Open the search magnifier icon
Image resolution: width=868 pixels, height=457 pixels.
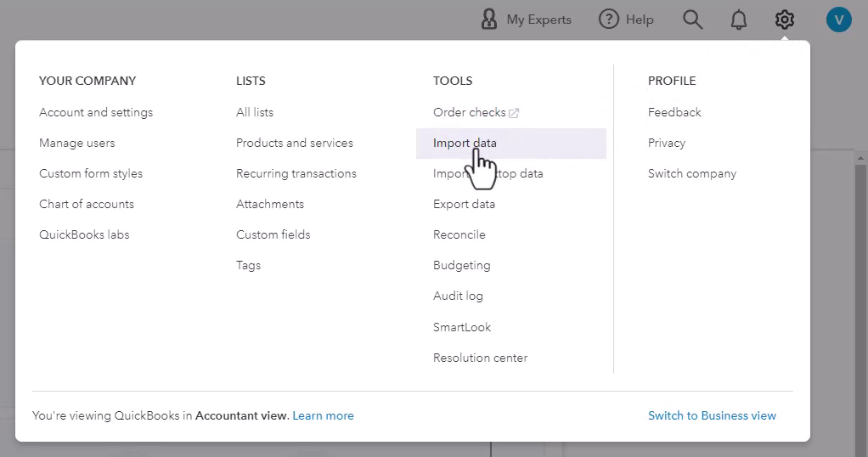692,20
